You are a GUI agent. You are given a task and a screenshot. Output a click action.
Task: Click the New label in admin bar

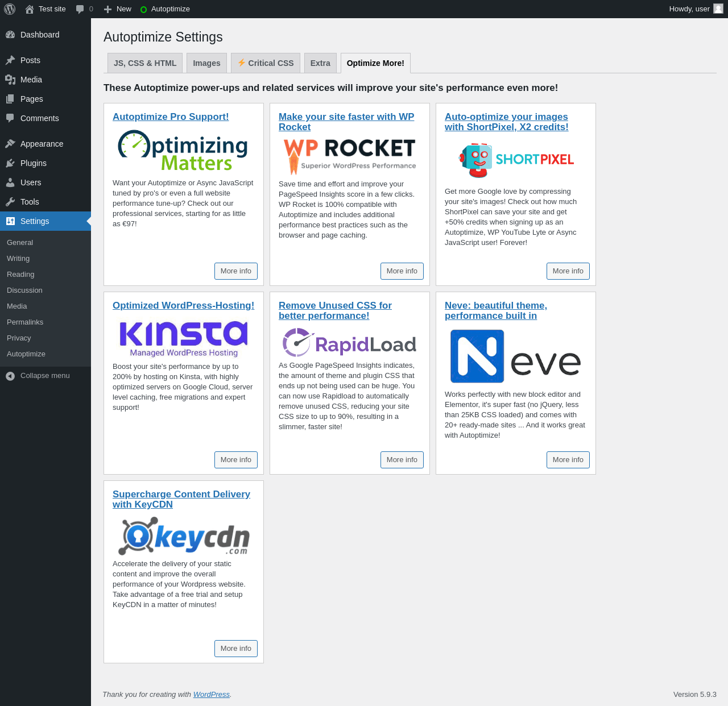124,9
